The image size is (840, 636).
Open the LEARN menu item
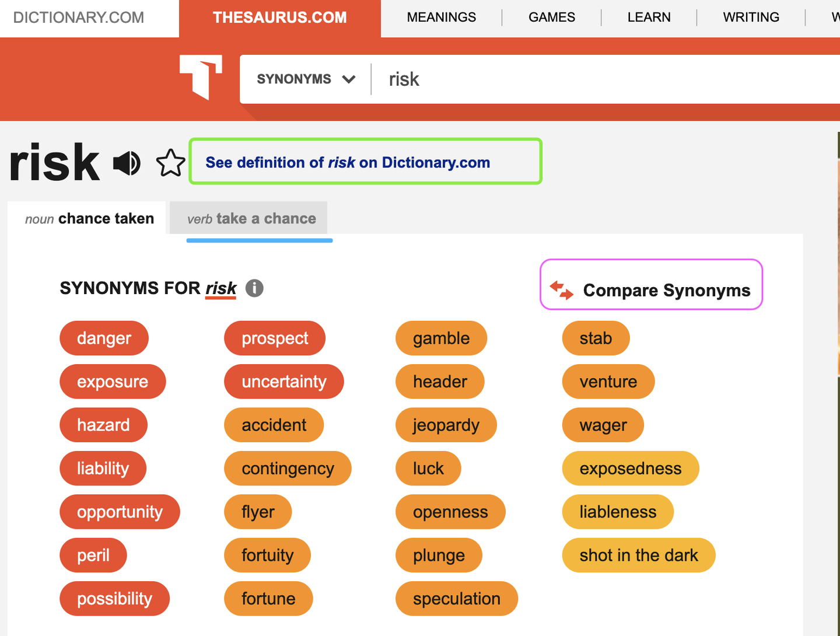pos(649,17)
